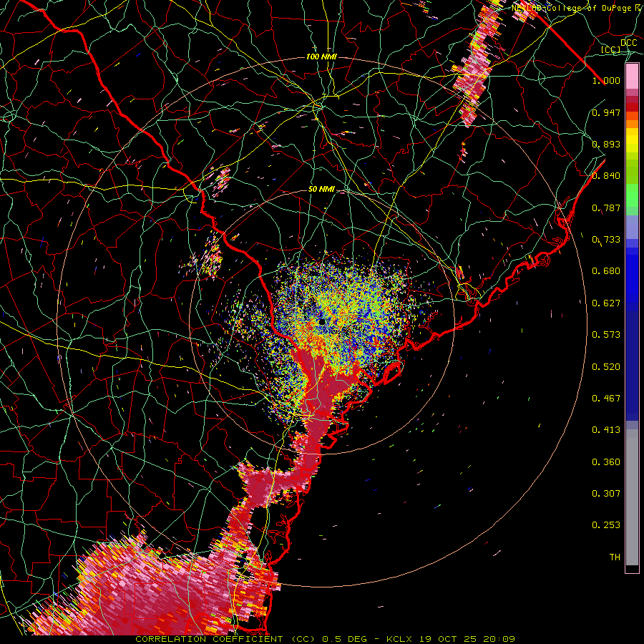Select the 0.360 scale value
This screenshot has width=644, height=644.
tap(606, 462)
